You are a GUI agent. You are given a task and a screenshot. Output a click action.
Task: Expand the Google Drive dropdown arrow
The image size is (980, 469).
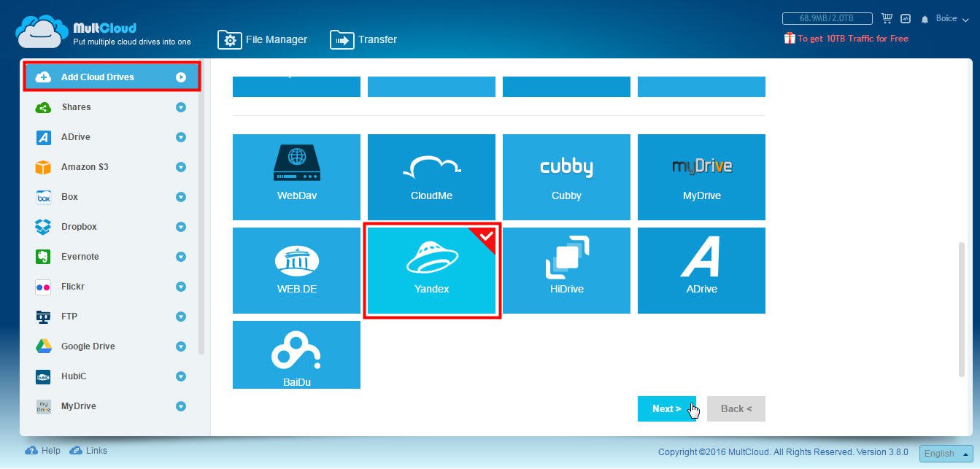(x=181, y=346)
